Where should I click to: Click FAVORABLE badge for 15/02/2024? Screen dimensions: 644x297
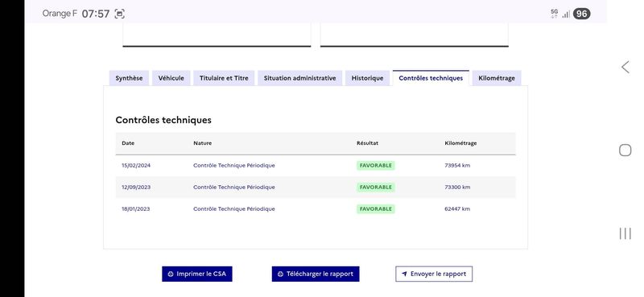375,166
